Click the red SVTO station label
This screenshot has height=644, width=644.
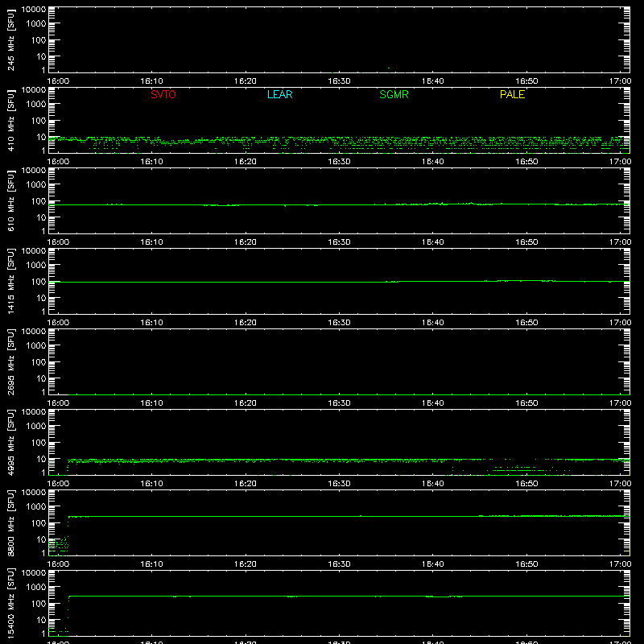click(163, 94)
